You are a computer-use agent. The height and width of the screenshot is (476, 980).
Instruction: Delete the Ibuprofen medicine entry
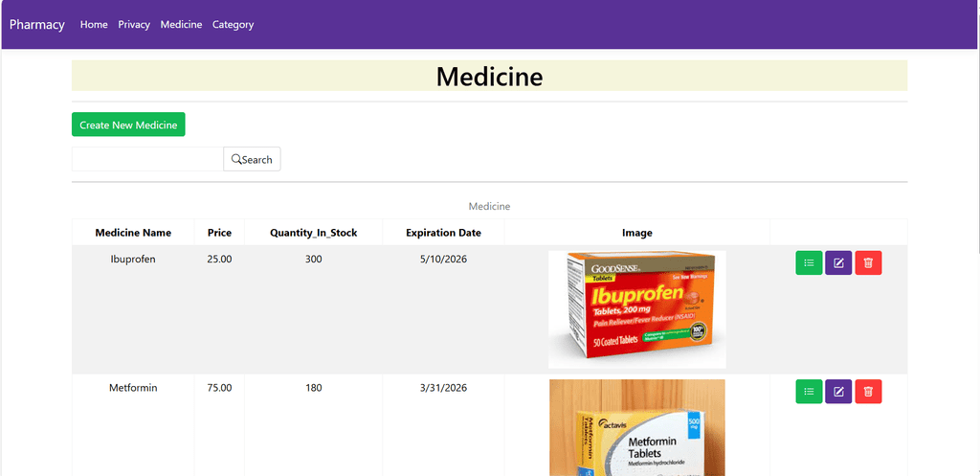point(868,262)
